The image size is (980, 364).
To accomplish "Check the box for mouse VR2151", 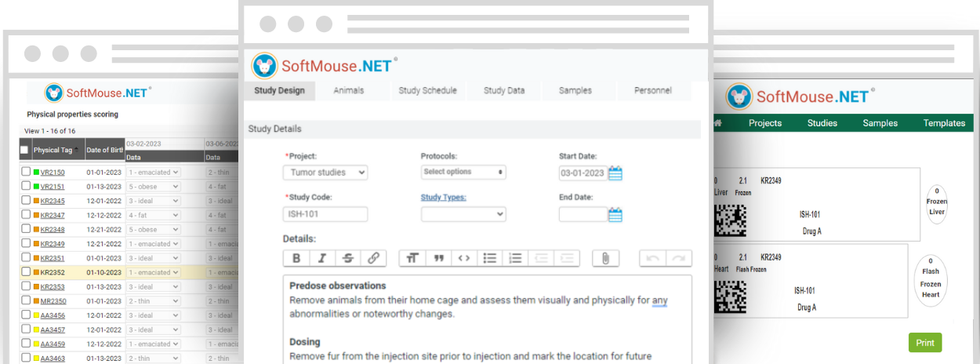I will [26, 187].
